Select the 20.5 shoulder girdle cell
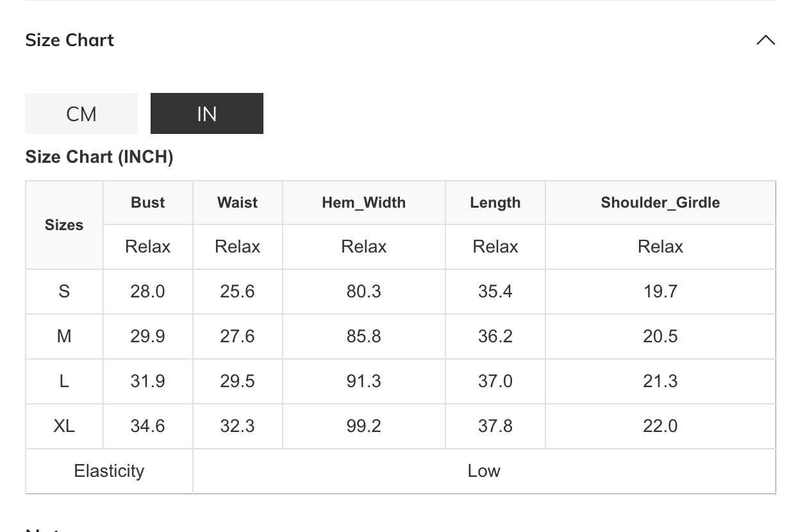The height and width of the screenshot is (532, 805). tap(660, 337)
